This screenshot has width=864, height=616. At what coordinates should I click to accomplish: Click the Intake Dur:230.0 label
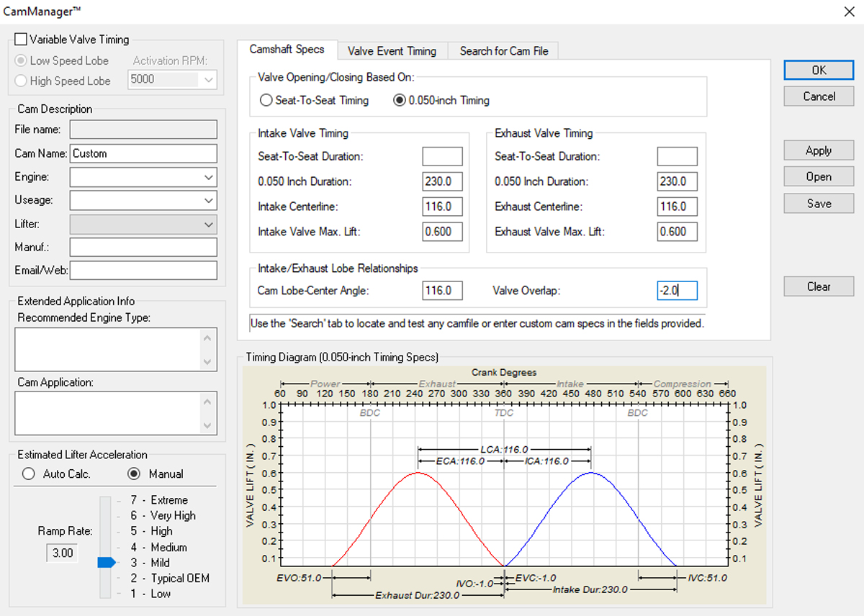(590, 589)
